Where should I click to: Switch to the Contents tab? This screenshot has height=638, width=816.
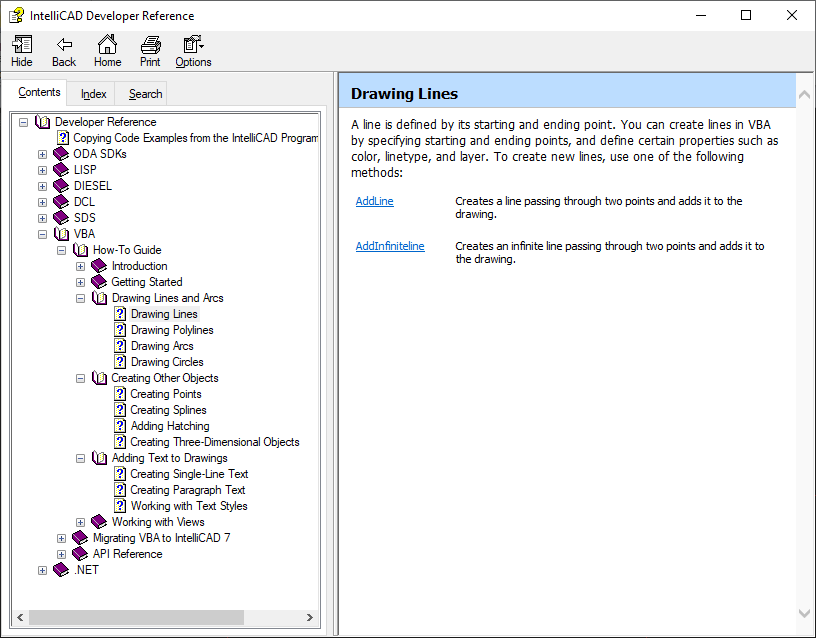(39, 92)
